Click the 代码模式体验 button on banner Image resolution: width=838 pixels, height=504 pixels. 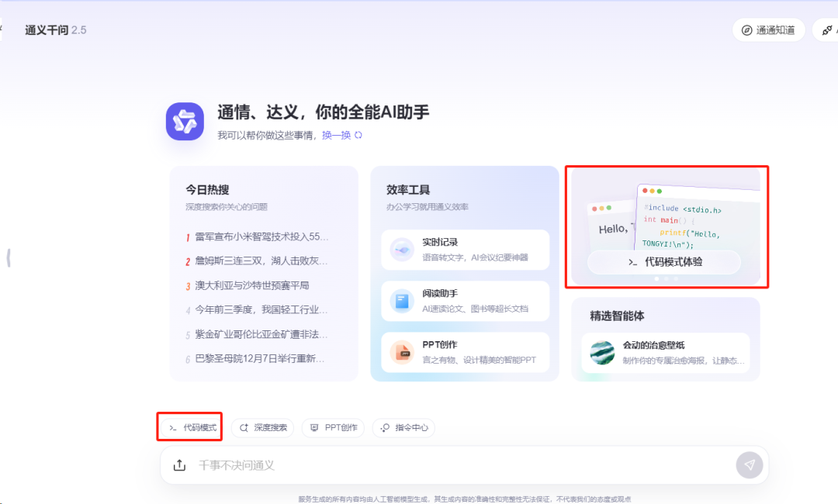click(x=664, y=262)
